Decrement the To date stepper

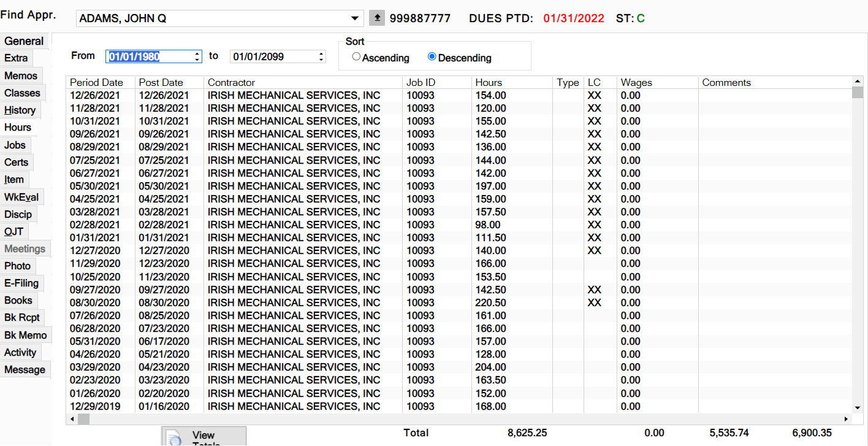click(x=321, y=60)
